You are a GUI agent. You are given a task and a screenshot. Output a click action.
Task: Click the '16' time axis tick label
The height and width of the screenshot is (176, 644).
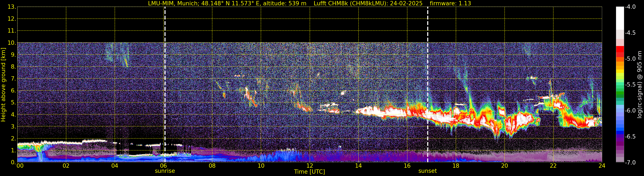407,166
